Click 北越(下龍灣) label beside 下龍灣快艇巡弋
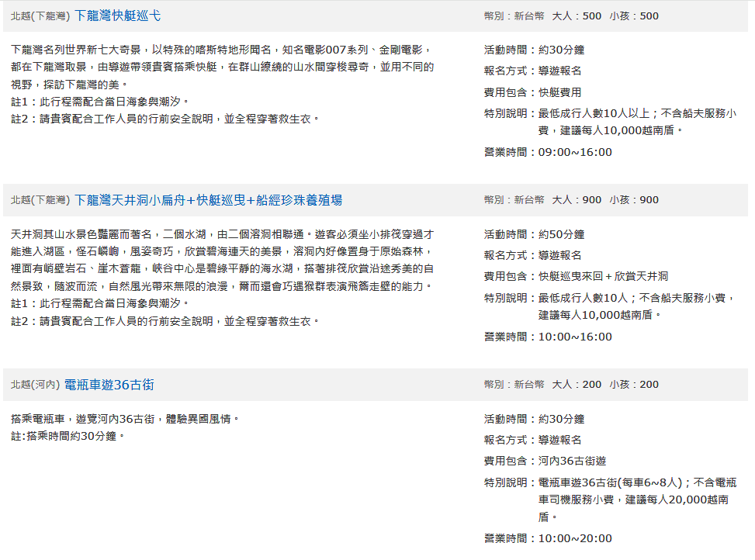The image size is (755, 560). (40, 16)
